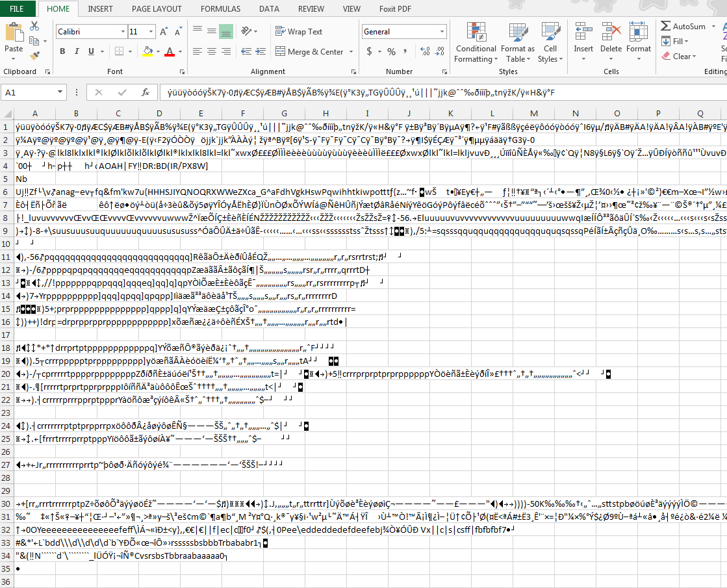Toggle Underline formatting
The height and width of the screenshot is (588, 727).
(91, 51)
